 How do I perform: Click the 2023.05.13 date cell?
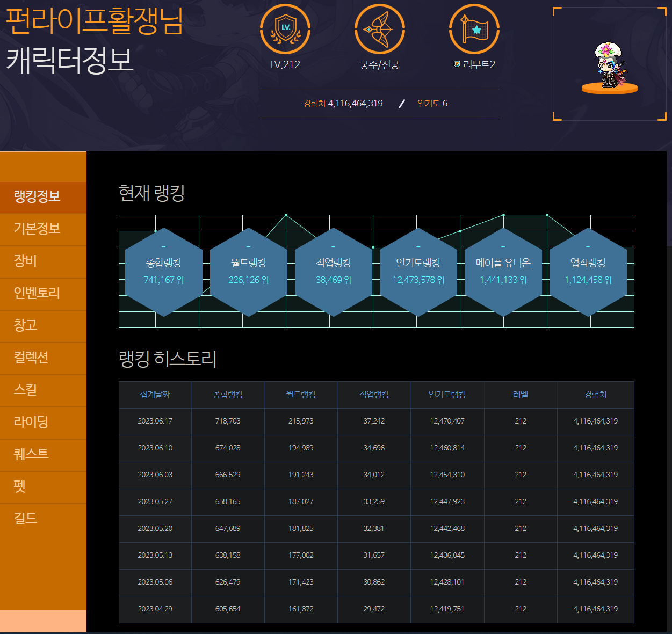click(155, 556)
